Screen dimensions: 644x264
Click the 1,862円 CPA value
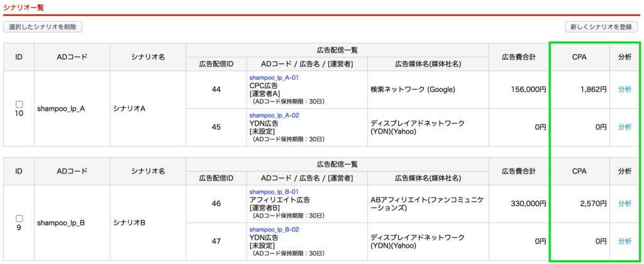[592, 89]
